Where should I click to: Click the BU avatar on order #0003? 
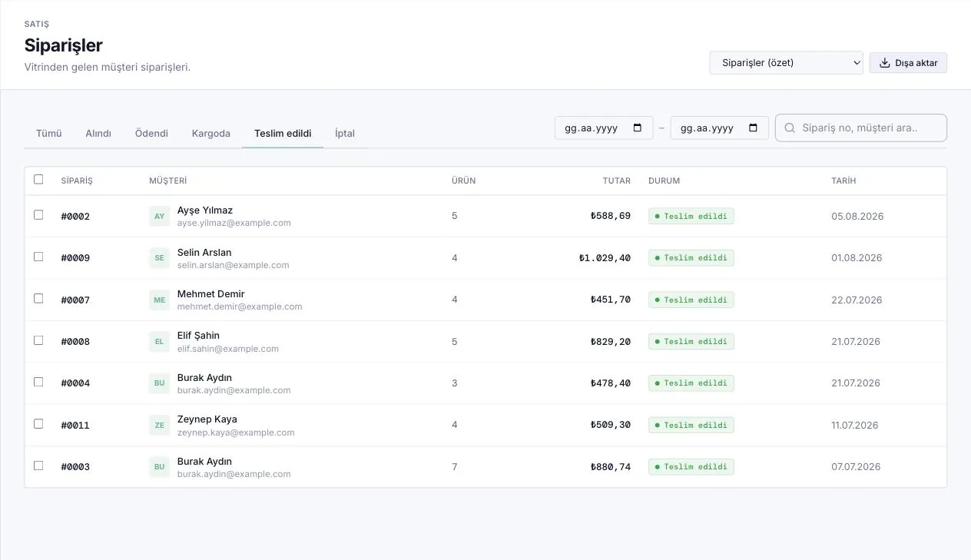[159, 467]
